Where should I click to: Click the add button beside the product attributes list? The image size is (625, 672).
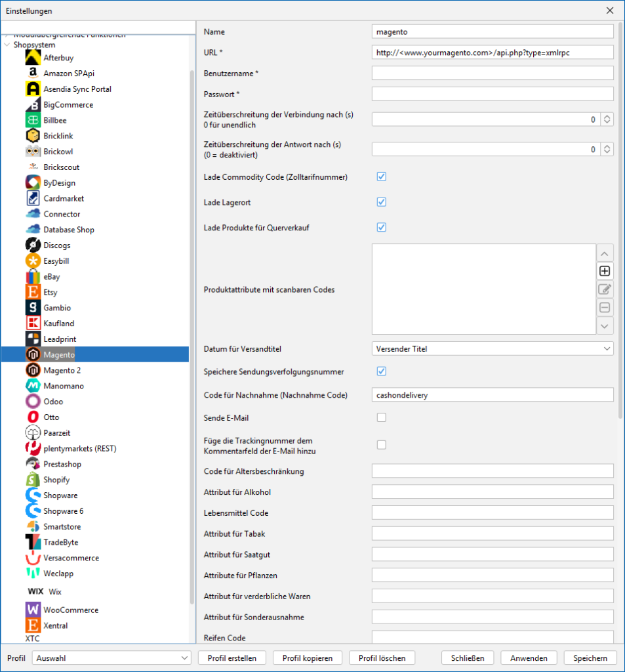605,271
